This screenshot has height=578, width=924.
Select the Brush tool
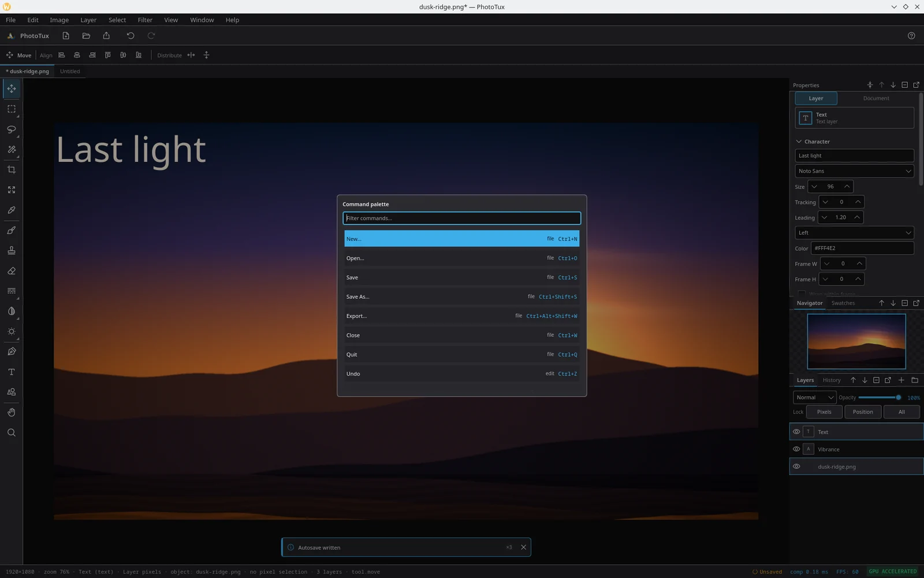coord(12,231)
